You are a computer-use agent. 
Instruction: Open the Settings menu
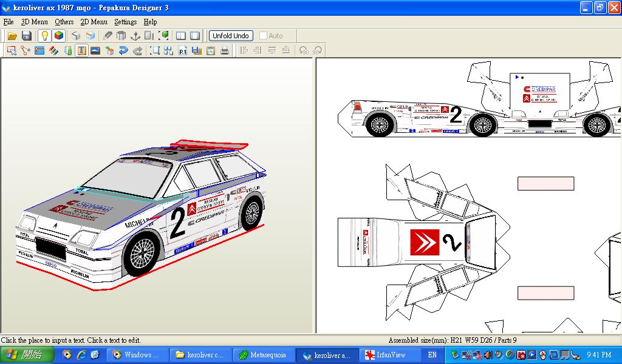click(125, 22)
